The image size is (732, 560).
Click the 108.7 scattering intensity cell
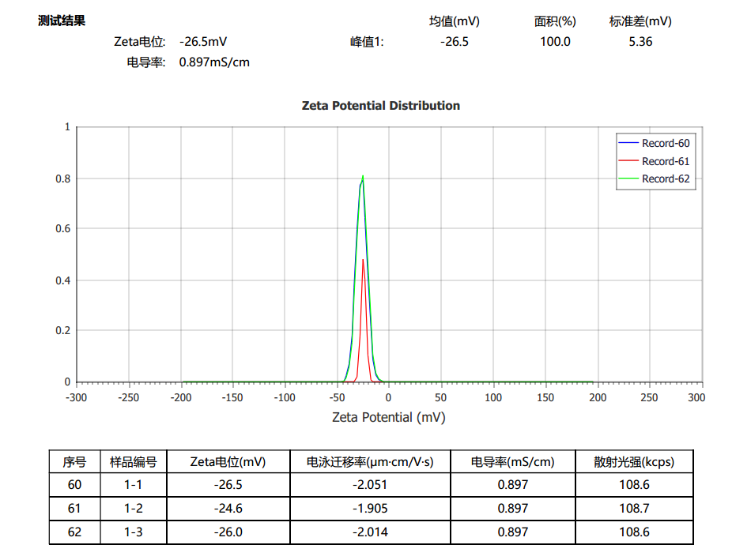click(634, 509)
